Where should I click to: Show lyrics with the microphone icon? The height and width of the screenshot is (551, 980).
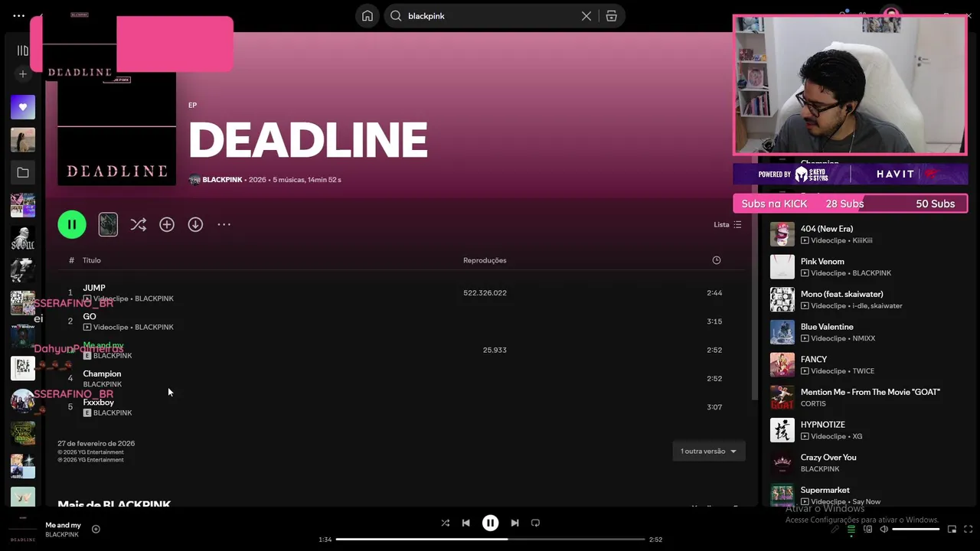[x=835, y=529]
